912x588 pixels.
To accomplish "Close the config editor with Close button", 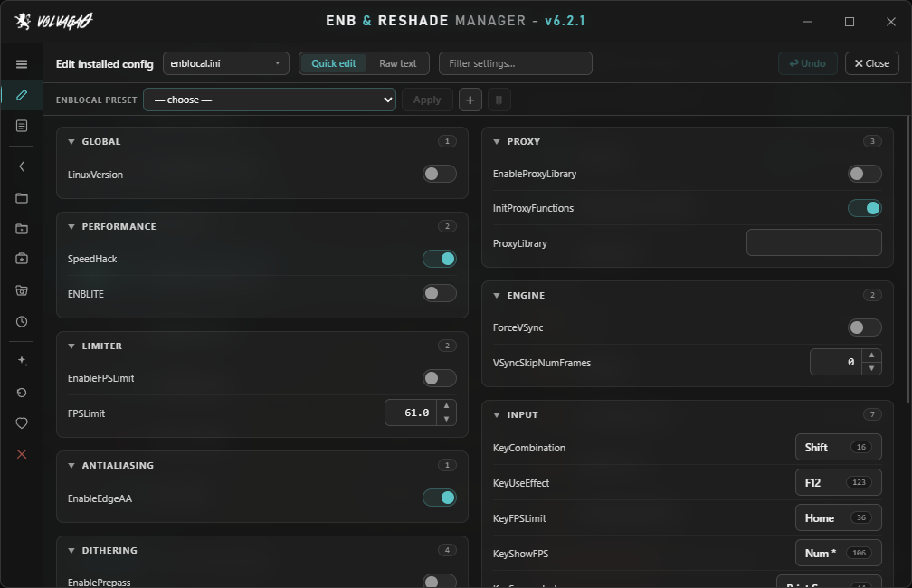I will point(871,63).
